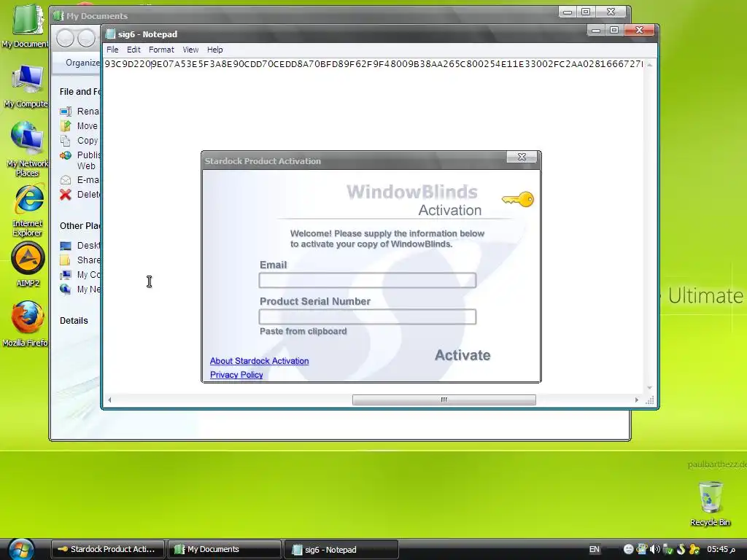
Task: Maximize the Notepad window
Action: click(x=614, y=30)
